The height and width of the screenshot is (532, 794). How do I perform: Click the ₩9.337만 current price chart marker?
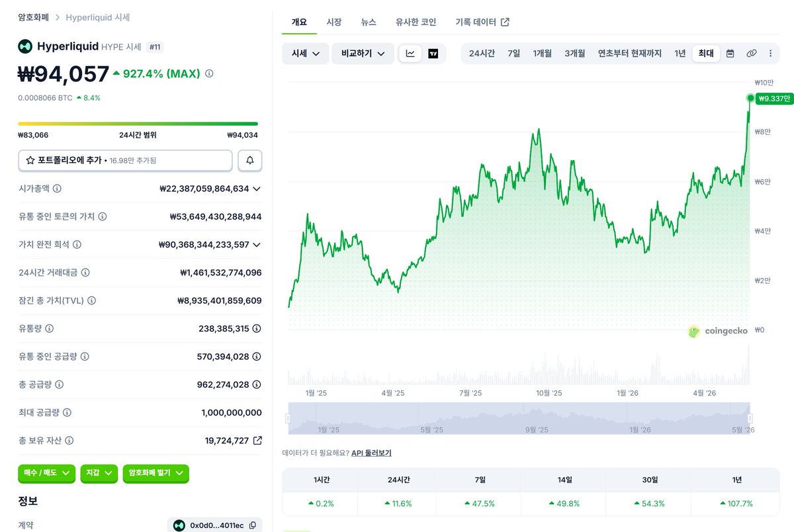(773, 99)
